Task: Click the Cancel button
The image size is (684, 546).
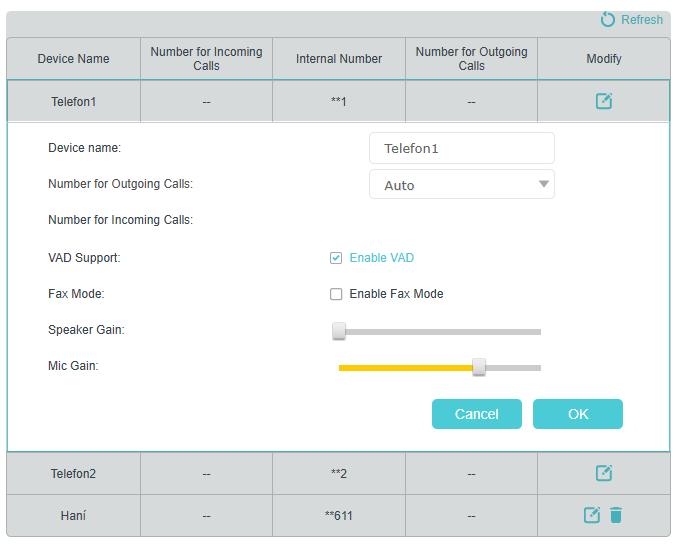Action: click(477, 414)
